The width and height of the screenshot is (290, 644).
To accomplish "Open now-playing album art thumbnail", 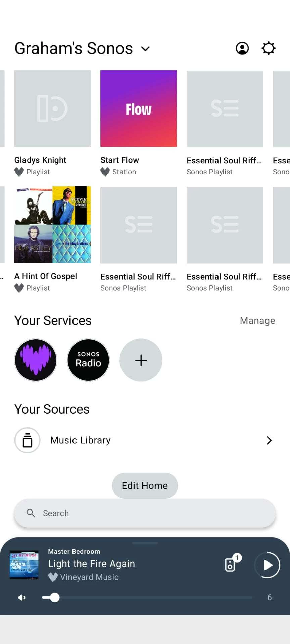I will click(24, 565).
